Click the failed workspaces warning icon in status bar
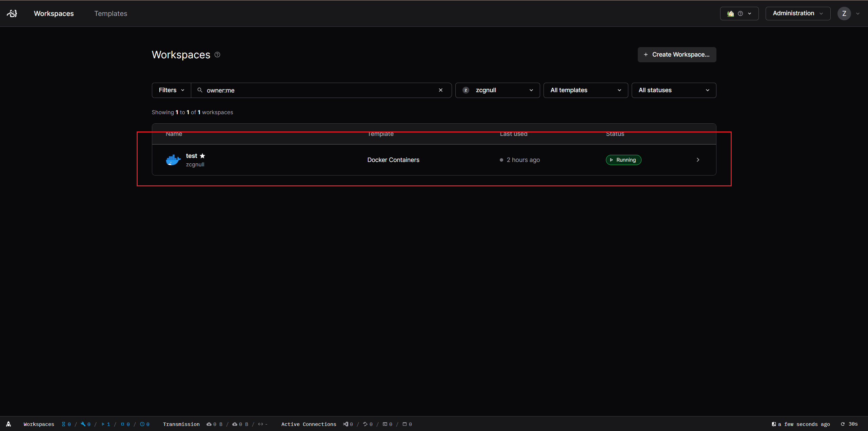Viewport: 868px width, 431px height. coord(142,424)
